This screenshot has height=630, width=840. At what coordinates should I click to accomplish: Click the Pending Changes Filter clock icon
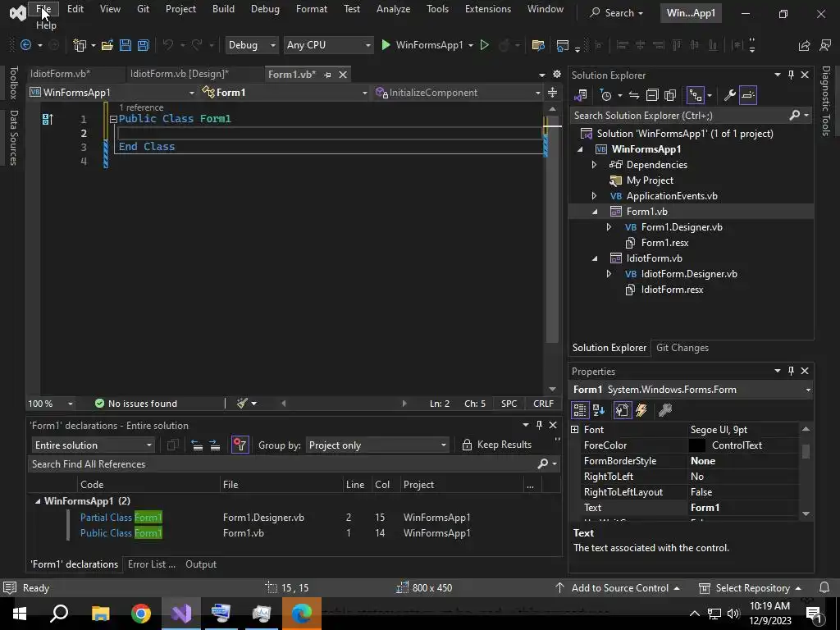606,95
